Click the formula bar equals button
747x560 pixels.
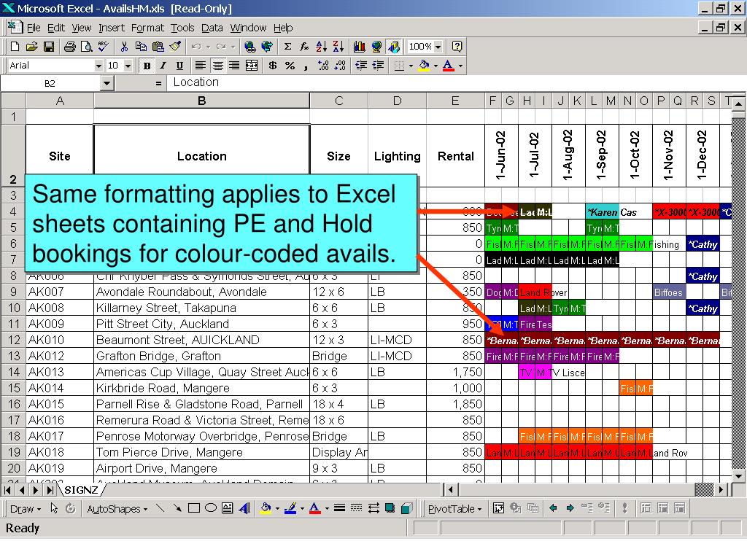tap(158, 83)
